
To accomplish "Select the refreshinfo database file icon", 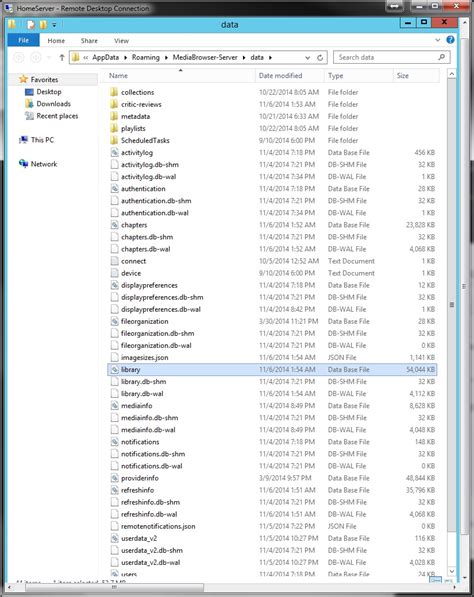I will 114,490.
